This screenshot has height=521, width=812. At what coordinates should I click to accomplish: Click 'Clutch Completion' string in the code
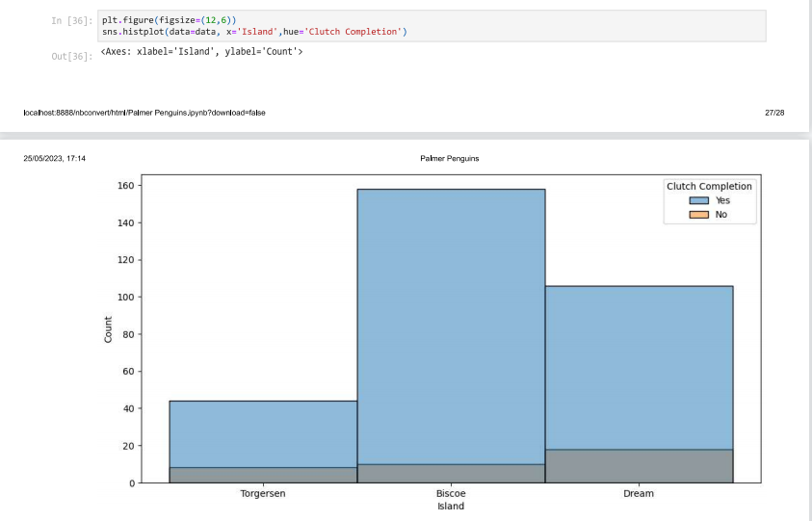coord(354,32)
